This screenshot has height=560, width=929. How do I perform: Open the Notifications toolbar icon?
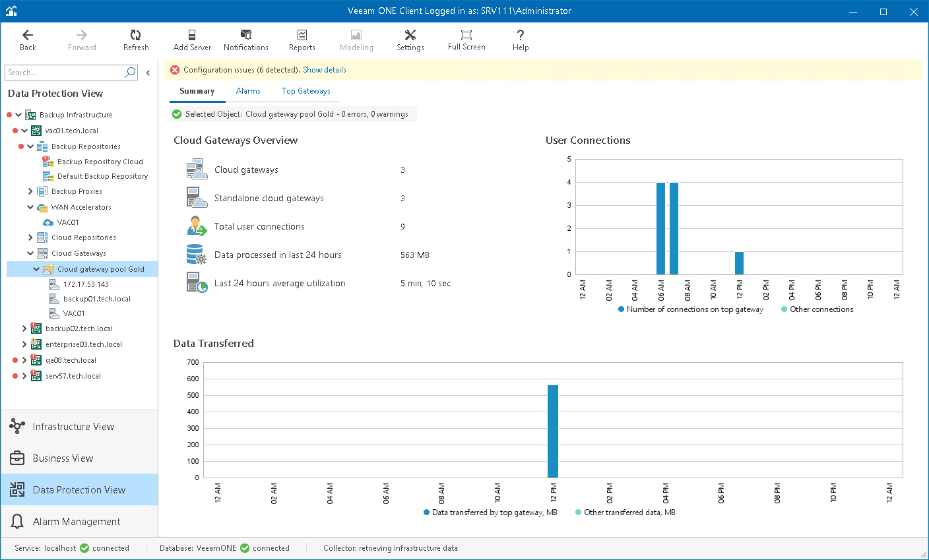[246, 36]
